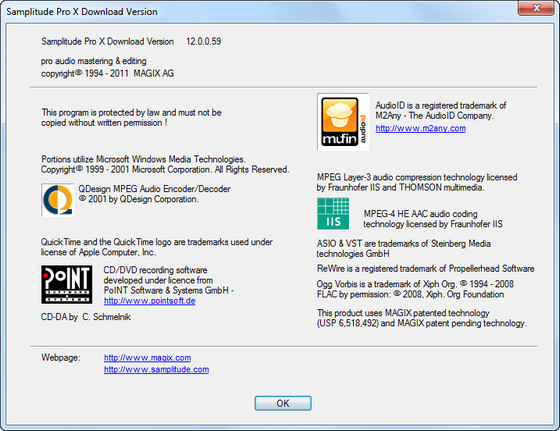Click 'MPEG Layer-3 audio compression' text line

pos(417,177)
